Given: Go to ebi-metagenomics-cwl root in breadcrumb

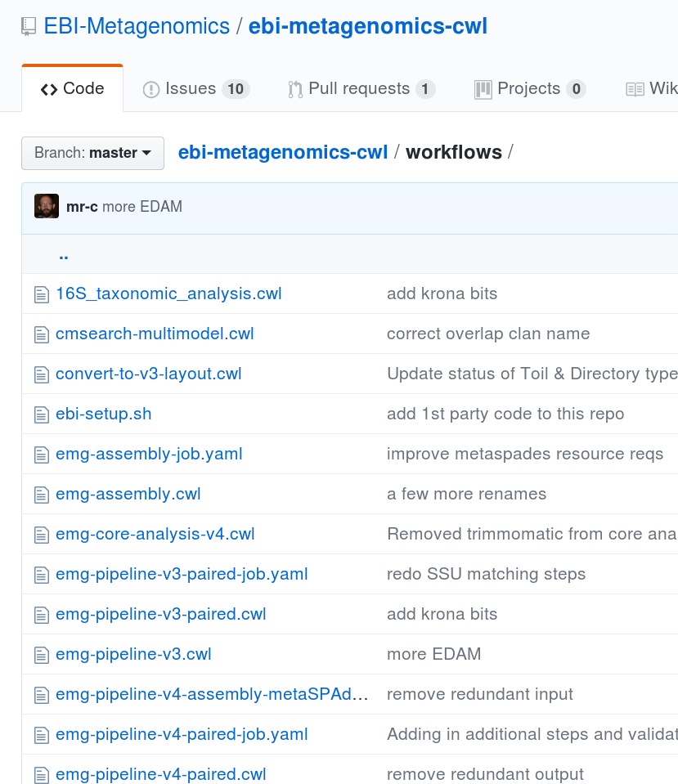Looking at the screenshot, I should (x=283, y=152).
